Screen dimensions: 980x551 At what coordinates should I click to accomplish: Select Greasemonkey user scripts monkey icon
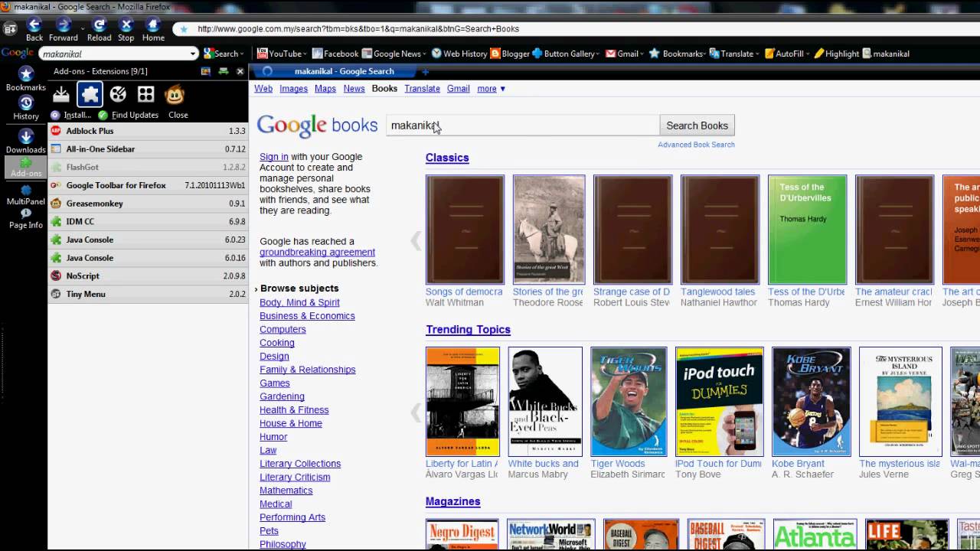click(175, 94)
